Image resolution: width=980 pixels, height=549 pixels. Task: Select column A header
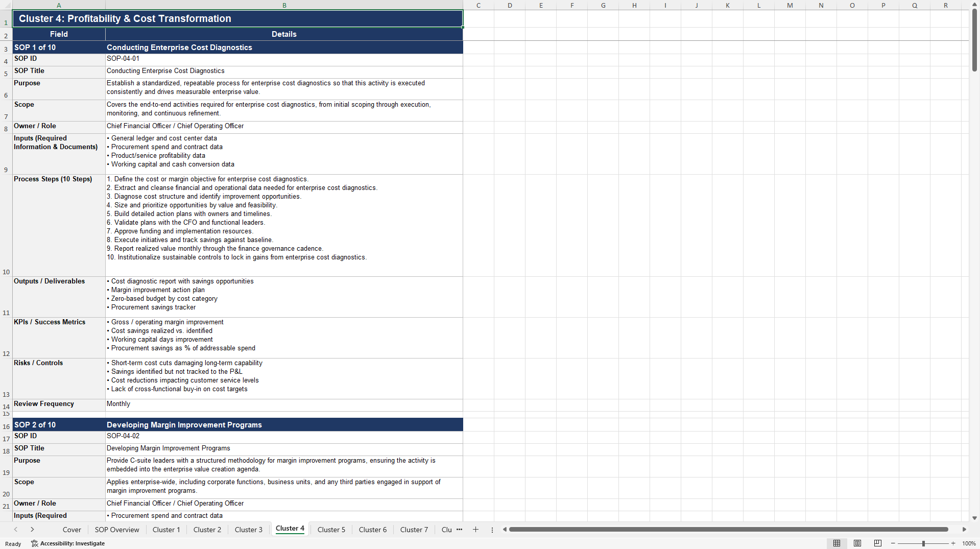tap(59, 5)
